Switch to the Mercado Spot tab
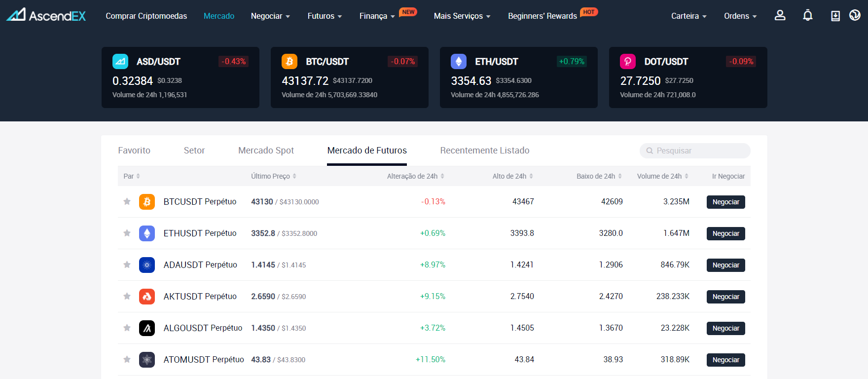Viewport: 868px width, 379px height. [266, 151]
